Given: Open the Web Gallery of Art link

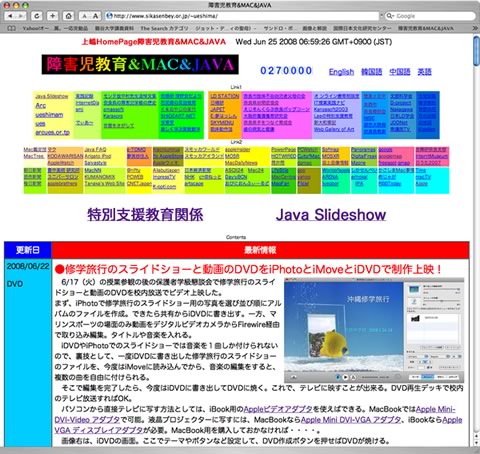Looking at the screenshot, I should (334, 129).
